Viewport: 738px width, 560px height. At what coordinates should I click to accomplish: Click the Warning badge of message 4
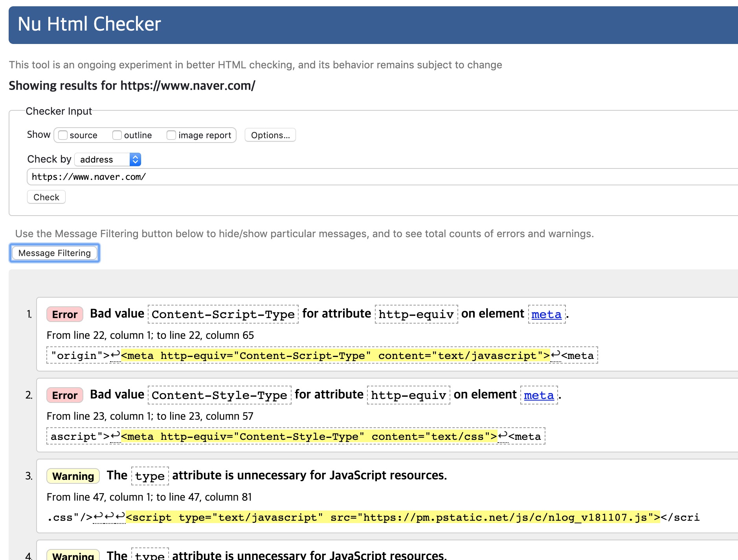pos(73,555)
